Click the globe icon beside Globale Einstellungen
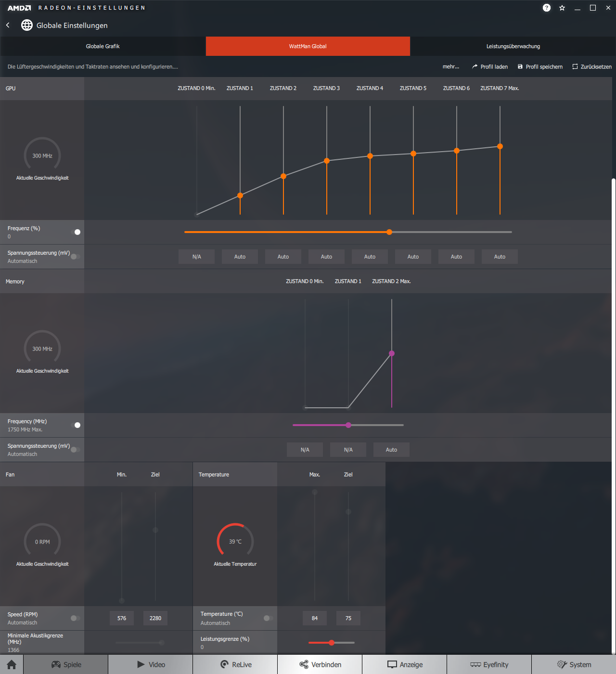The height and width of the screenshot is (674, 616). pyautogui.click(x=27, y=25)
